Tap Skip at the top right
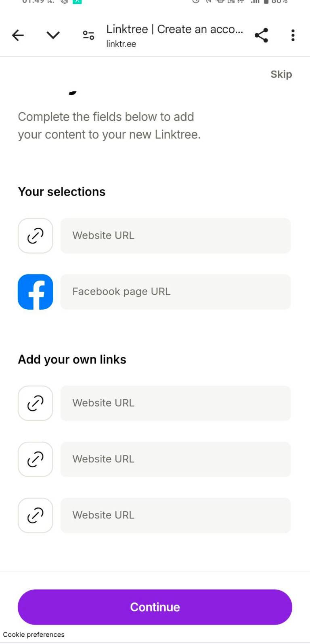This screenshot has height=644, width=310. [x=281, y=74]
